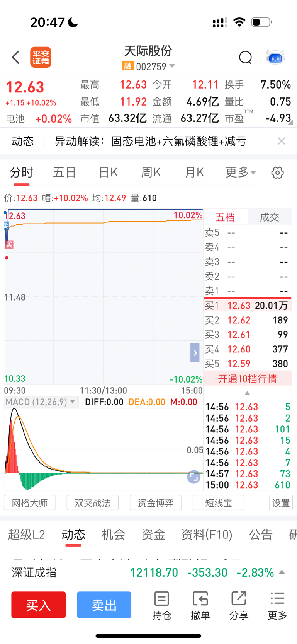Open 撤单 cancel order icon
The image size is (297, 644).
point(200,606)
